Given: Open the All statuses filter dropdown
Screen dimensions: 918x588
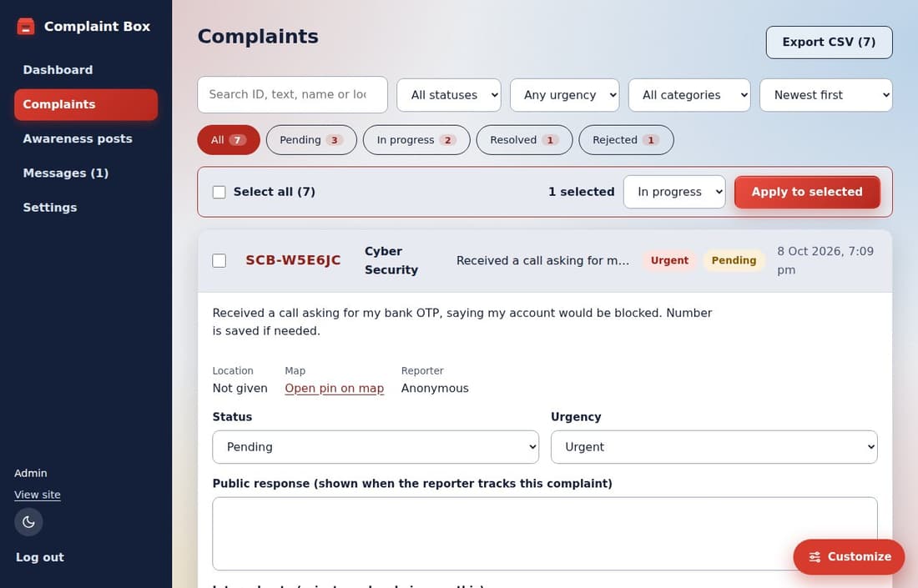Looking at the screenshot, I should [x=449, y=95].
